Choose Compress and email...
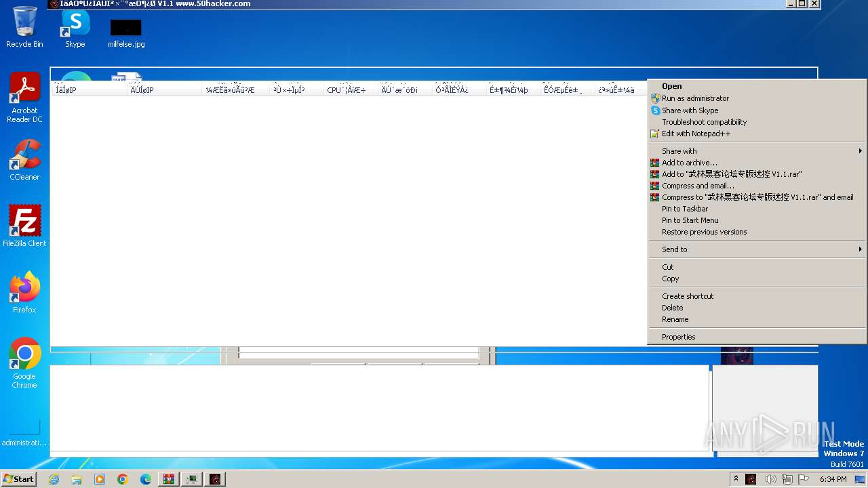Screen dimensions: 868x488 tap(756, 186)
